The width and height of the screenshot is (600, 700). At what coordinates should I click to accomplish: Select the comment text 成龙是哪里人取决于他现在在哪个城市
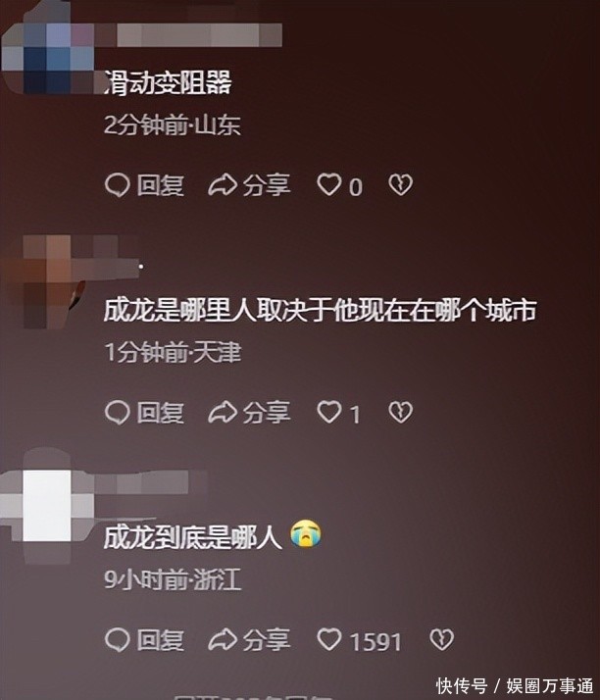320,311
